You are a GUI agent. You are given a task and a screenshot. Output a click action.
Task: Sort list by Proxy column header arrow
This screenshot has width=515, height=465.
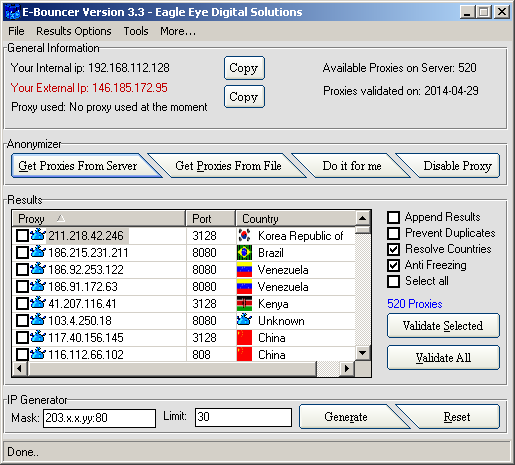(x=61, y=218)
